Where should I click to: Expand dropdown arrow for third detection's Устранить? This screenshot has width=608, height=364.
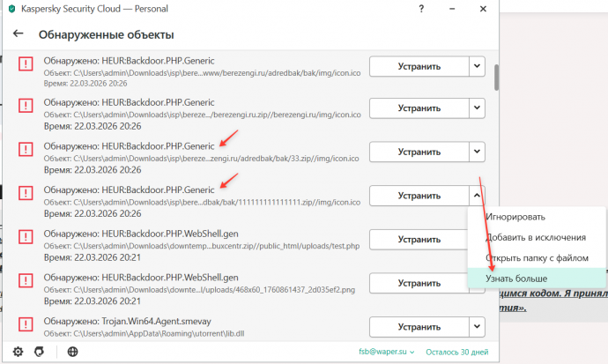(477, 152)
